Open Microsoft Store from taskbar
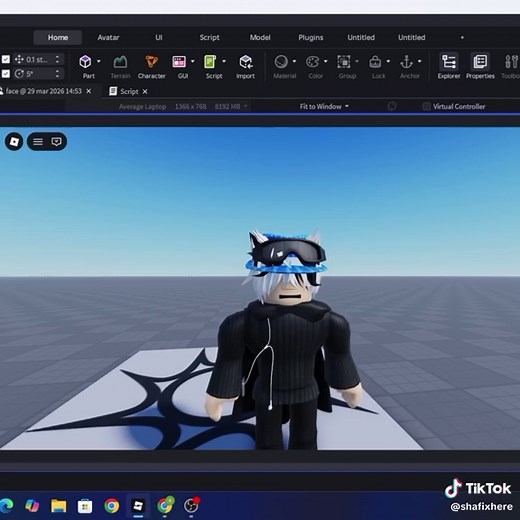 click(85, 506)
